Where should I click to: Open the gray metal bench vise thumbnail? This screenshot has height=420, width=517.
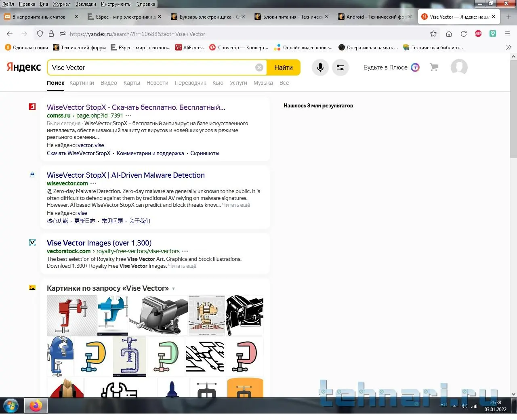[x=158, y=315]
